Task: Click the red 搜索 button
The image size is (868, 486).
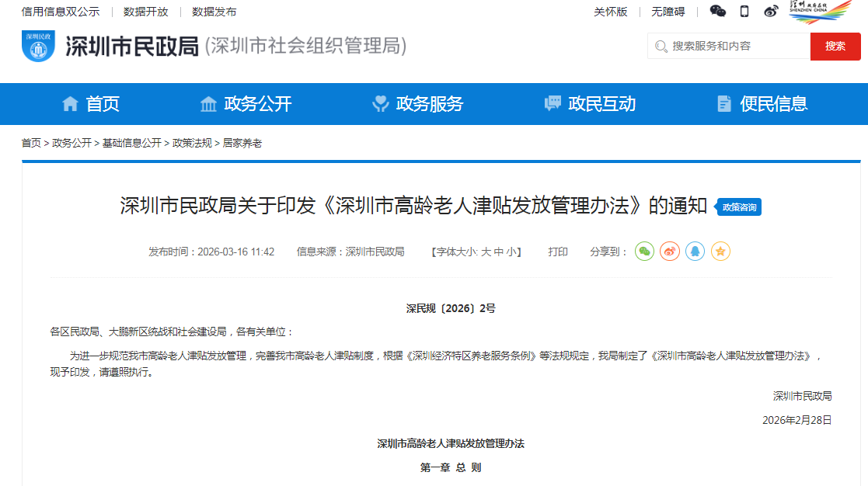Action: point(835,47)
